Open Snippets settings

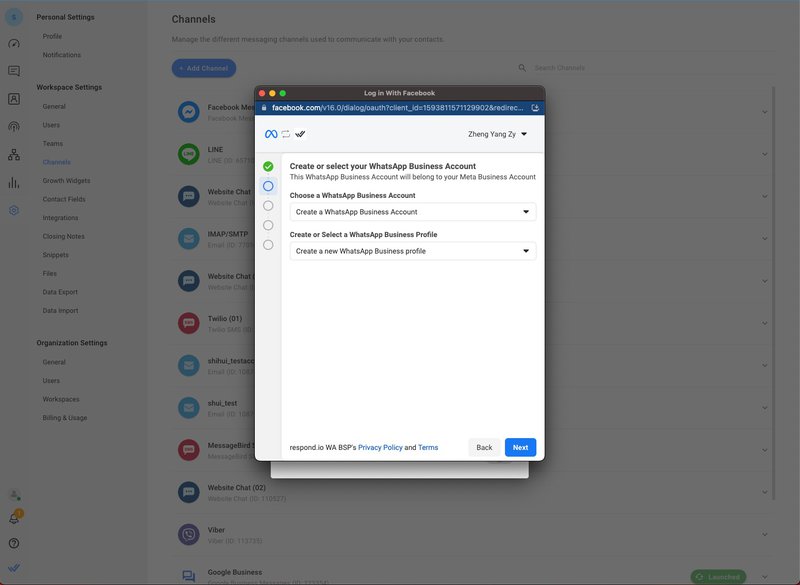pyautogui.click(x=55, y=255)
